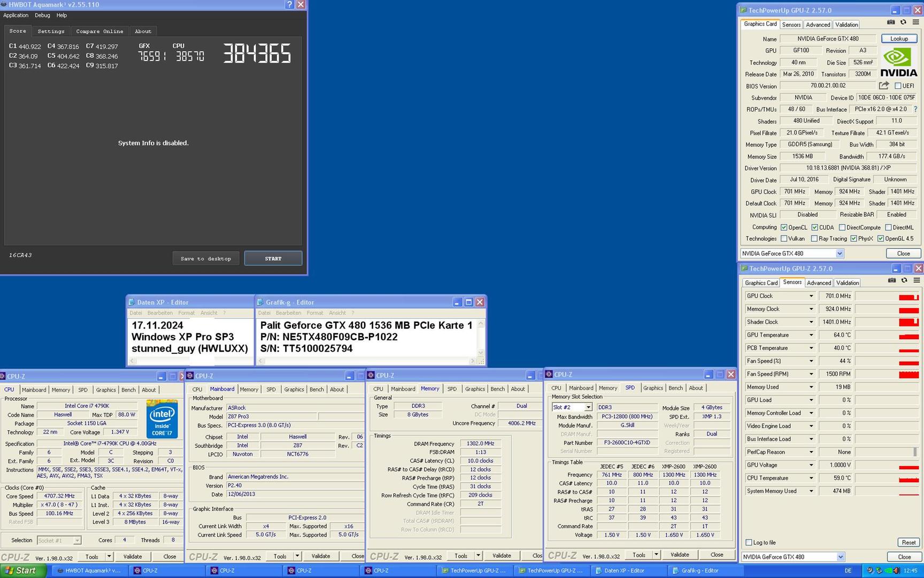Open the Daten XP - Editor taskbar item
The height and width of the screenshot is (578, 924).
629,571
